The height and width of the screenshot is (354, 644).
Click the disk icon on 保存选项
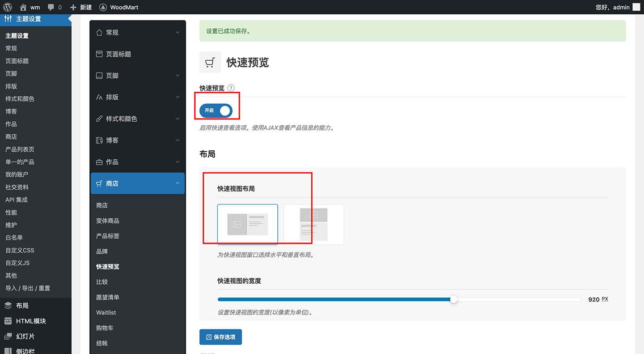(209, 337)
